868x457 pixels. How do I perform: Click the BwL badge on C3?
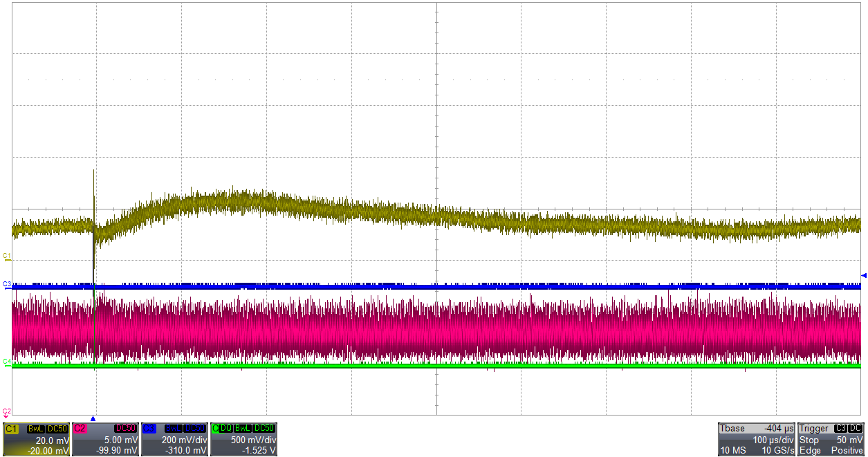pos(174,429)
